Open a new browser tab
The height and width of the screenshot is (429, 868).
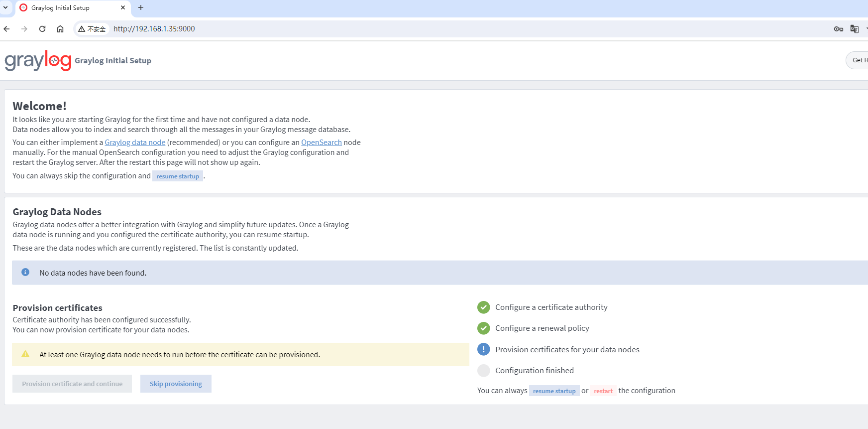141,7
